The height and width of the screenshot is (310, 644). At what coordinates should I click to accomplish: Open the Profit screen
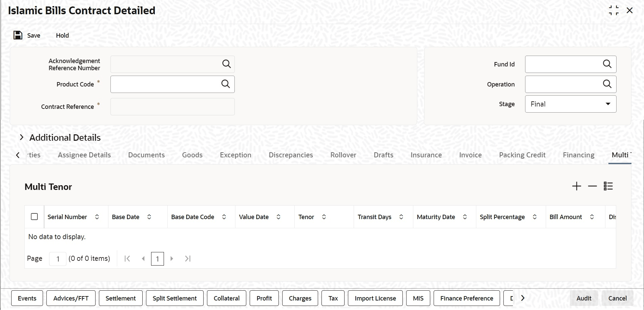264,298
